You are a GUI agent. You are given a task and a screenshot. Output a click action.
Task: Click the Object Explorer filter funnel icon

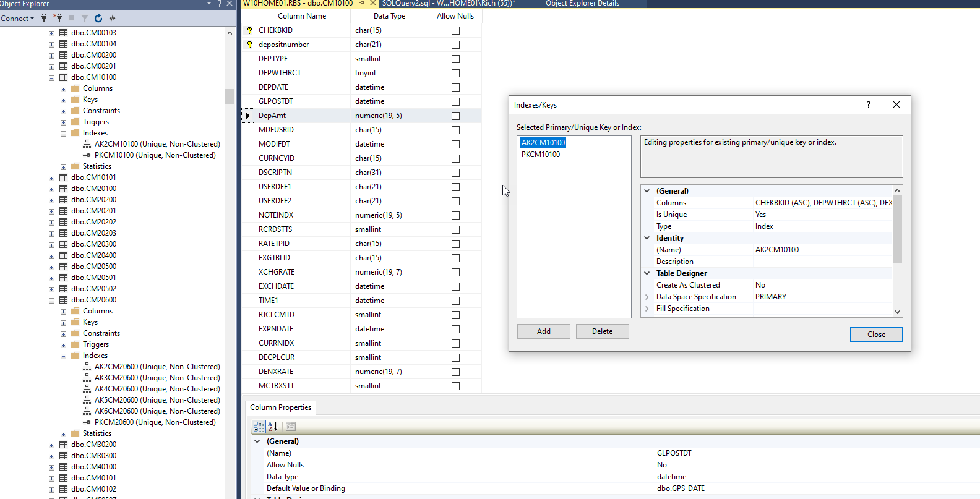[85, 18]
